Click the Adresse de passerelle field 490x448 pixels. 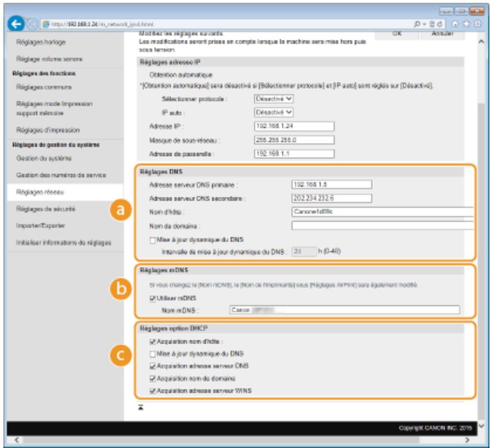(x=294, y=154)
